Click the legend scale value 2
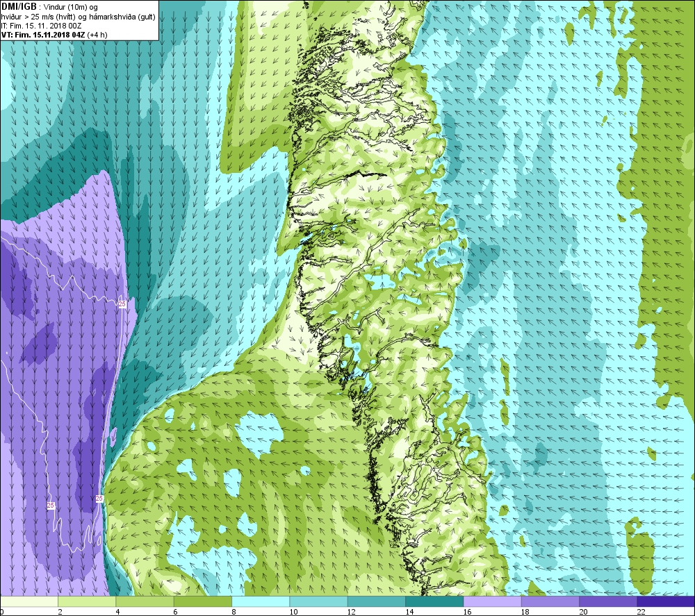Viewport: 695px width, 616px height. 60,612
